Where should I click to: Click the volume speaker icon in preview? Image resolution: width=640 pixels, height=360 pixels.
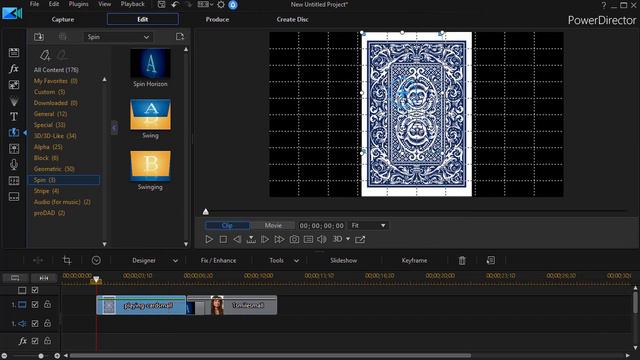click(x=322, y=240)
